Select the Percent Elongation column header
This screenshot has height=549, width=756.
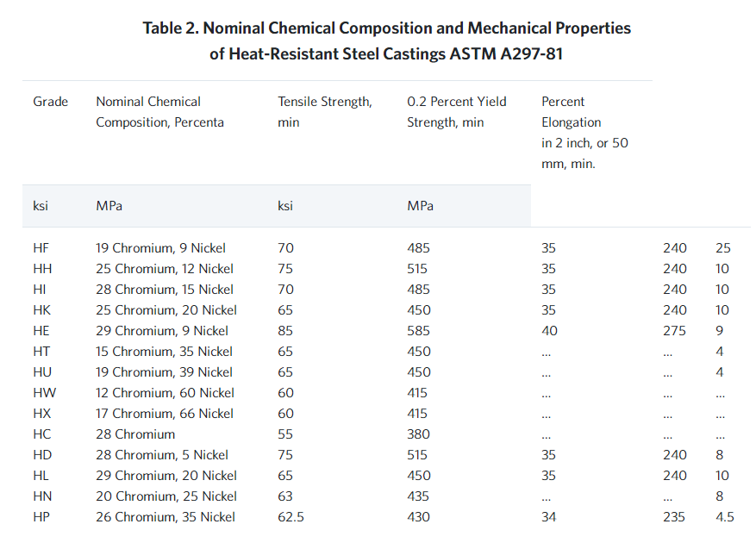pyautogui.click(x=584, y=133)
